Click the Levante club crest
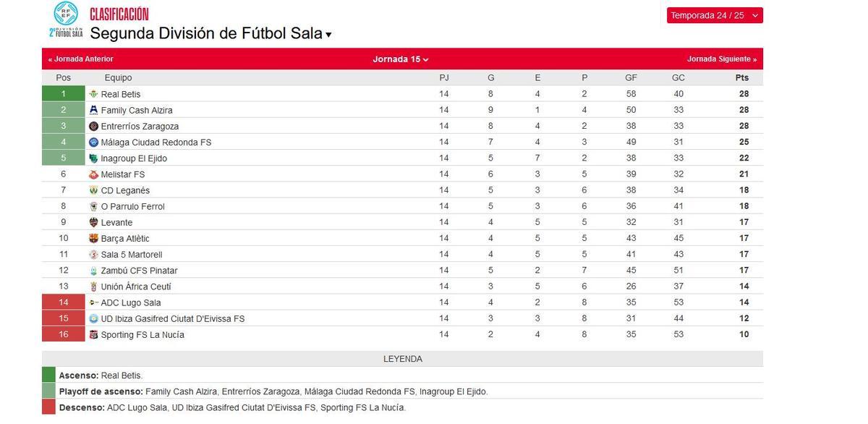Image resolution: width=868 pixels, height=424 pixels. tap(93, 221)
